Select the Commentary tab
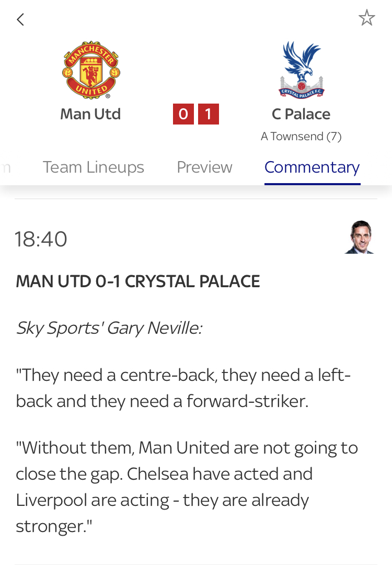Screen dimensions: 392x565 click(x=312, y=167)
